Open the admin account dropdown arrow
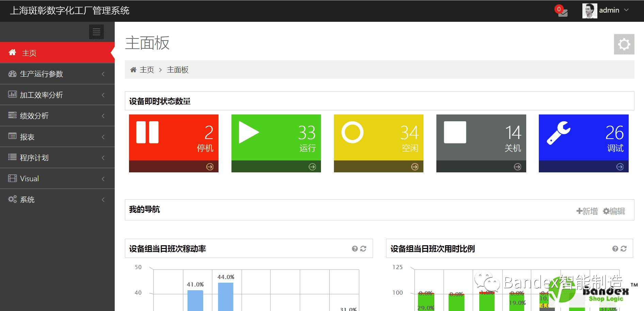Image resolution: width=644 pixels, height=311 pixels. coord(626,10)
